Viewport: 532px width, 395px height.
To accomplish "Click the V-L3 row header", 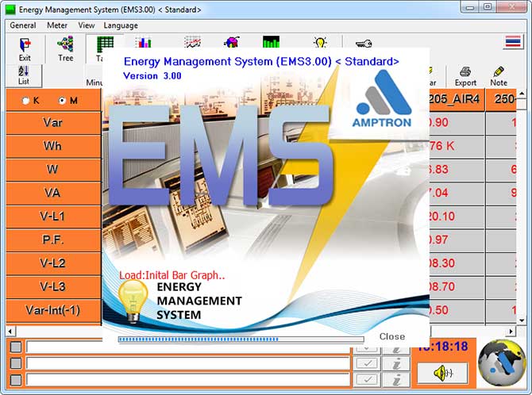I will [x=53, y=287].
